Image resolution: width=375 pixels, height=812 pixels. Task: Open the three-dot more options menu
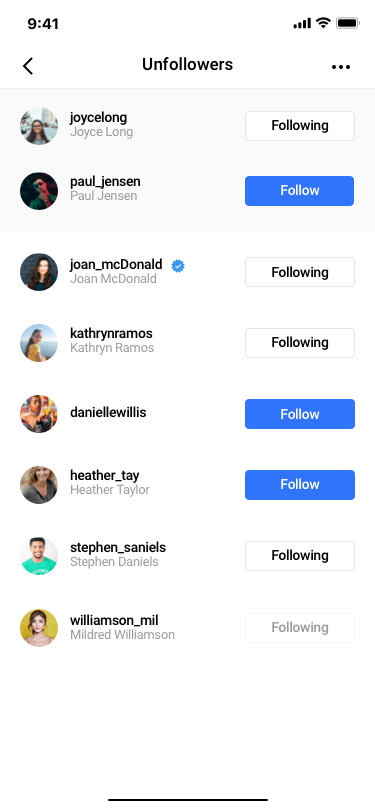[x=341, y=67]
